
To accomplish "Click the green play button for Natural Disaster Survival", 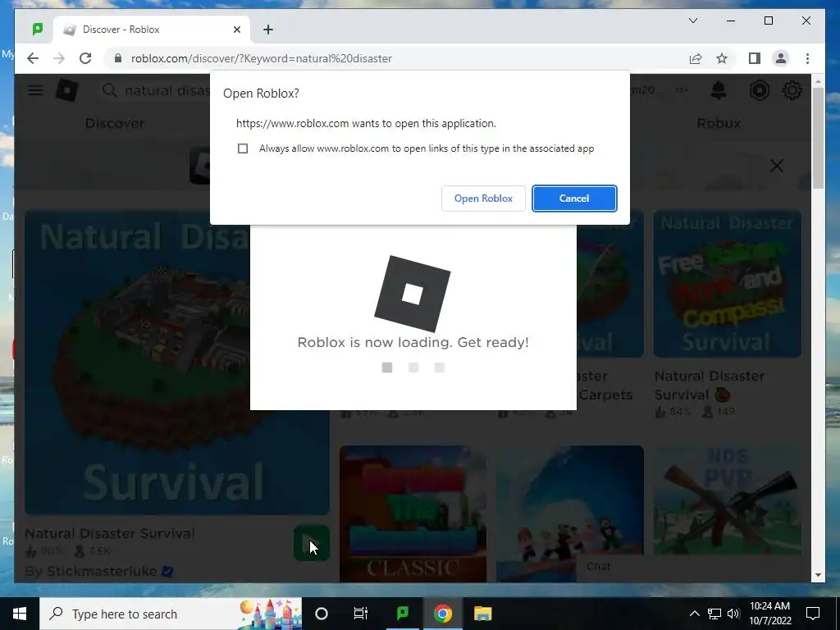I will [311, 543].
